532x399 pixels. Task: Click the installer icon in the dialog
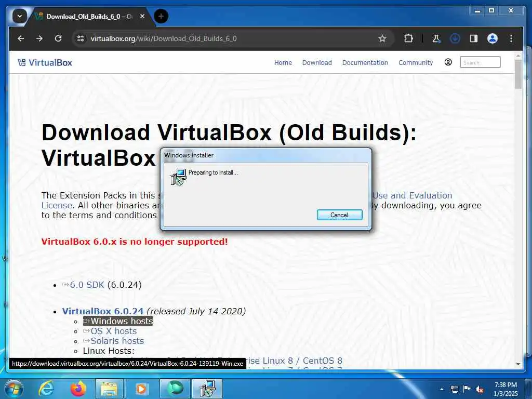click(179, 177)
